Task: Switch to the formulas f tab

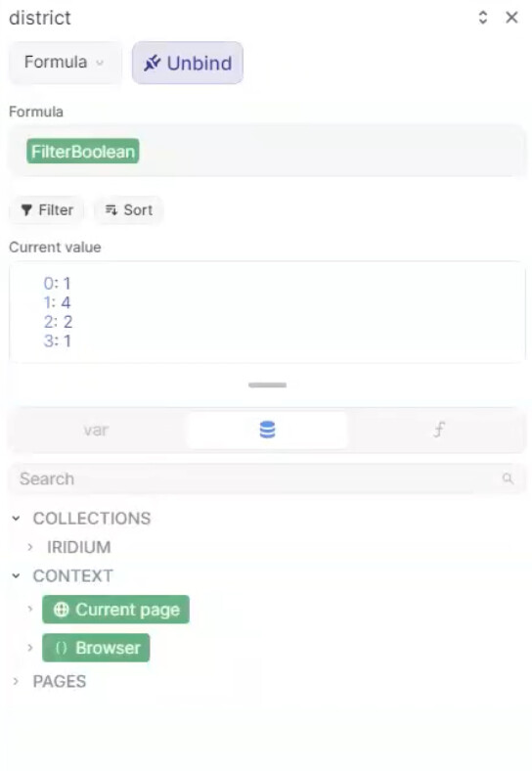Action: point(438,430)
